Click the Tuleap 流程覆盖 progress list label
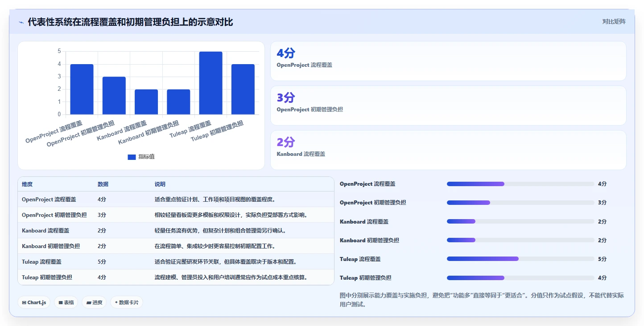The width and height of the screenshot is (644, 326). coord(360,259)
